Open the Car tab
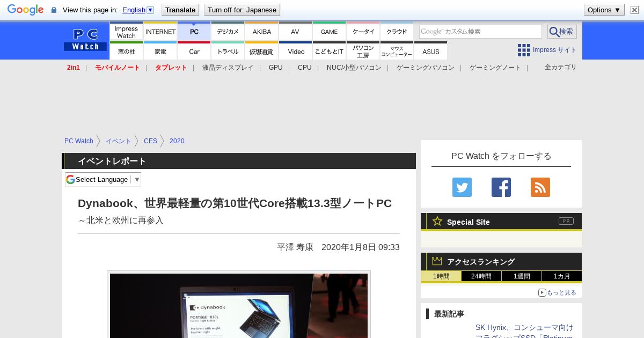 click(194, 51)
